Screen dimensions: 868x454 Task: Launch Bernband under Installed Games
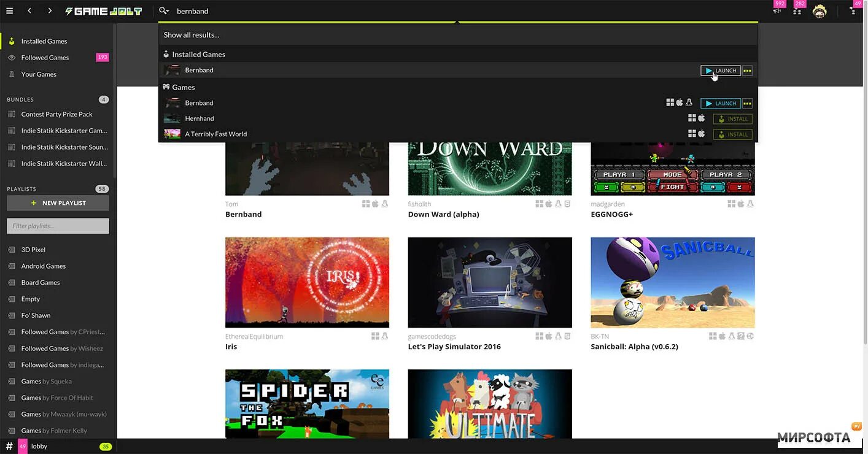pyautogui.click(x=721, y=71)
